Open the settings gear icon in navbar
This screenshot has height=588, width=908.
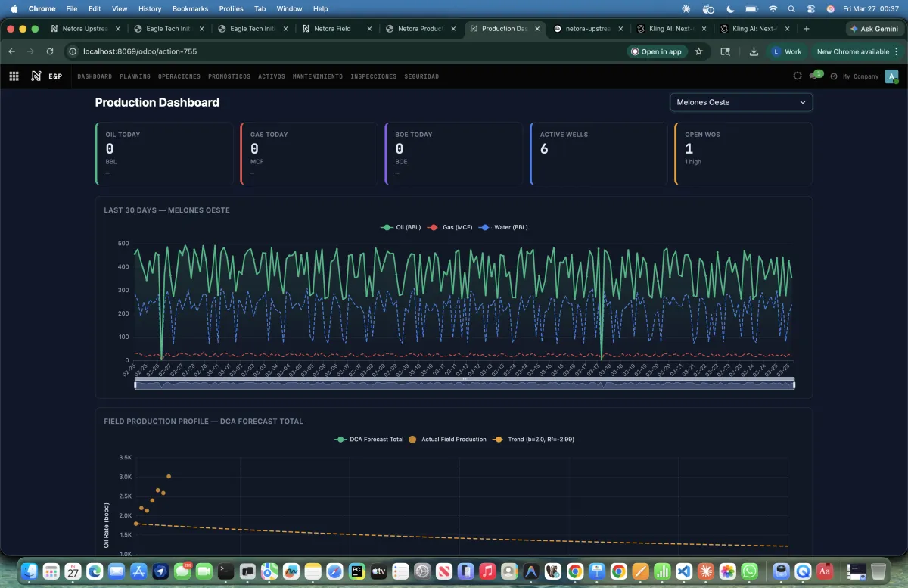798,76
